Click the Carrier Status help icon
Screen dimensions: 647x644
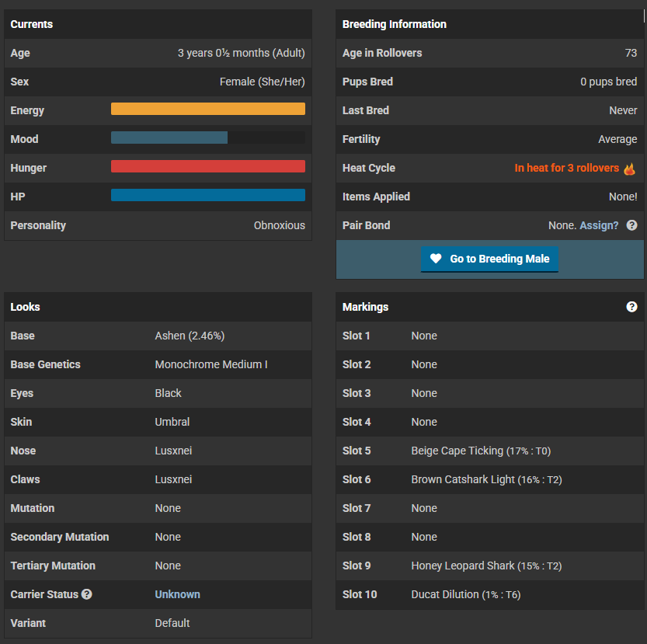87,594
